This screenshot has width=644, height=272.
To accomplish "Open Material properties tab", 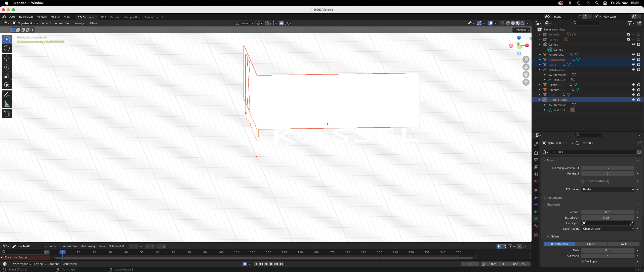I will (536, 226).
